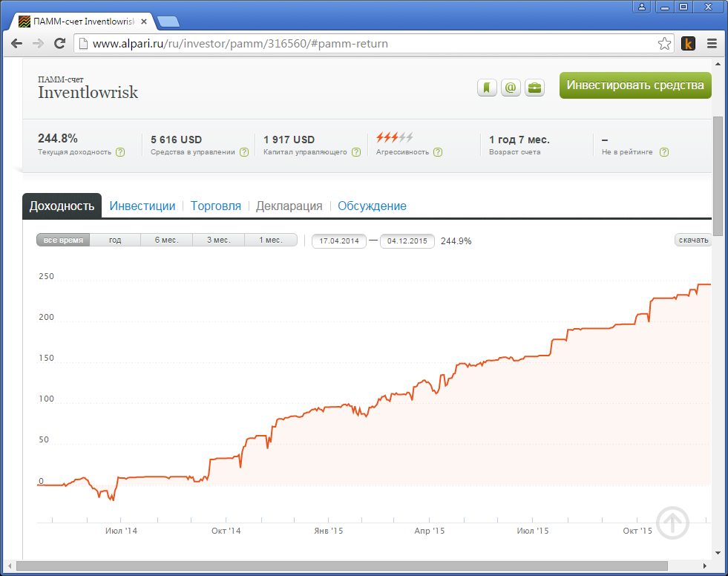Open help for Не в рейтинге
Screen dimensions: 728x576
(x=664, y=152)
